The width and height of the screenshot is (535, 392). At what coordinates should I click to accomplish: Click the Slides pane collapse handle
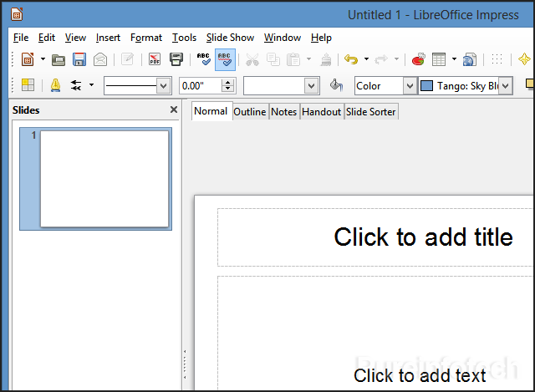pyautogui.click(x=185, y=364)
